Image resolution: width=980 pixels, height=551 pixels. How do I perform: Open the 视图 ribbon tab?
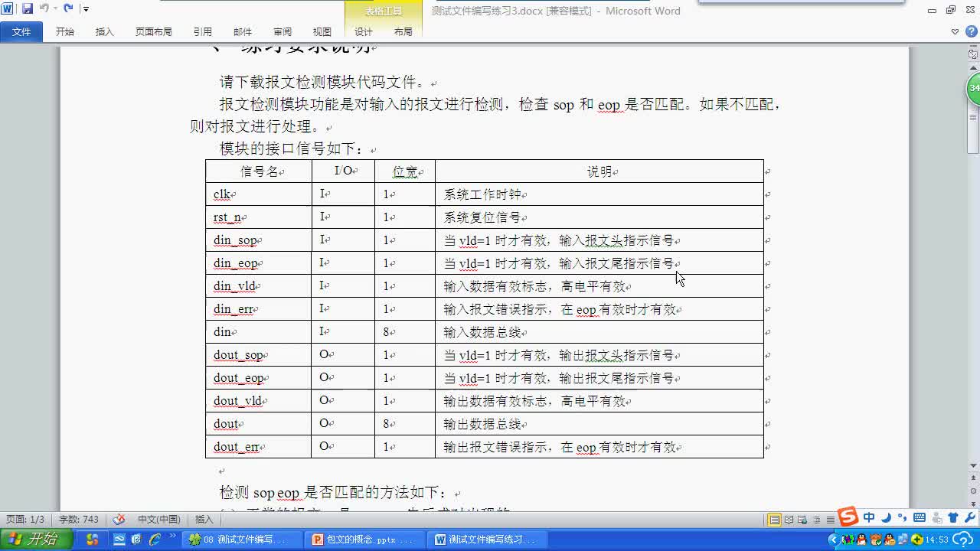pyautogui.click(x=322, y=31)
